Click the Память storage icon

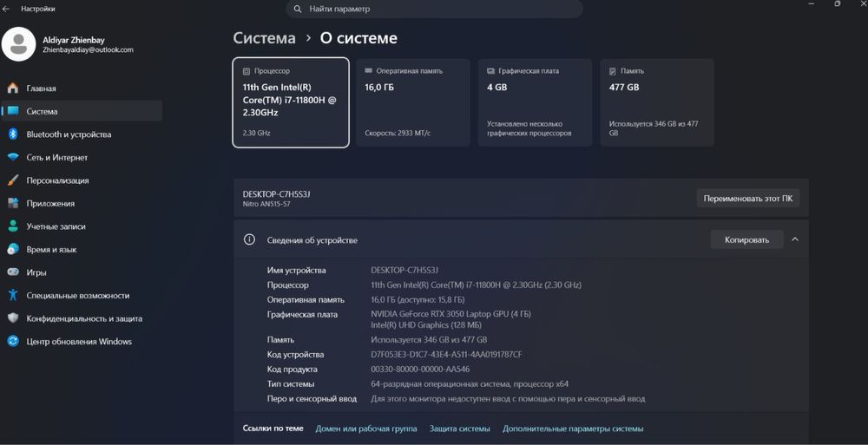(x=613, y=71)
